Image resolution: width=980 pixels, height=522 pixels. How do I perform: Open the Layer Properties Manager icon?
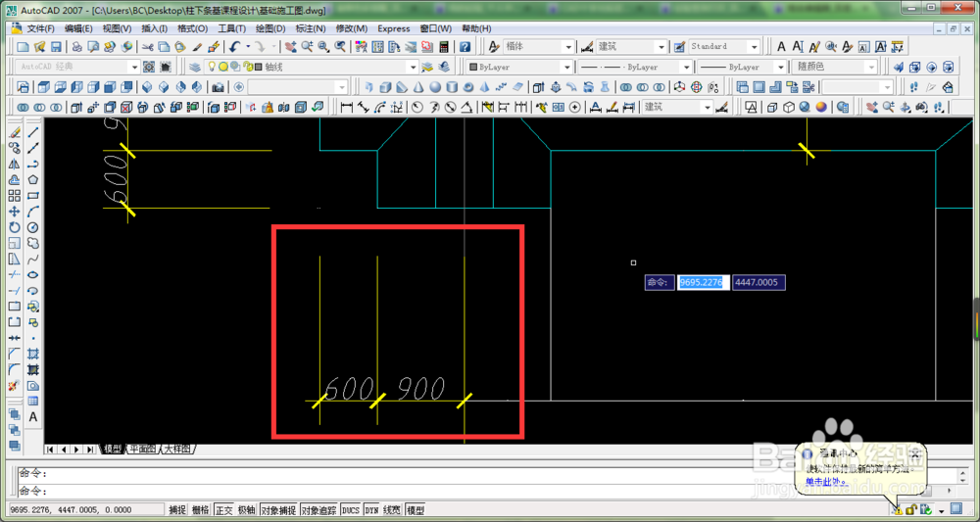[194, 67]
